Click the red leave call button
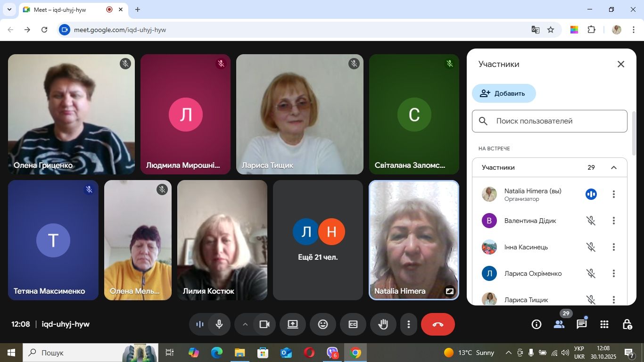This screenshot has height=362, width=644. point(438,324)
